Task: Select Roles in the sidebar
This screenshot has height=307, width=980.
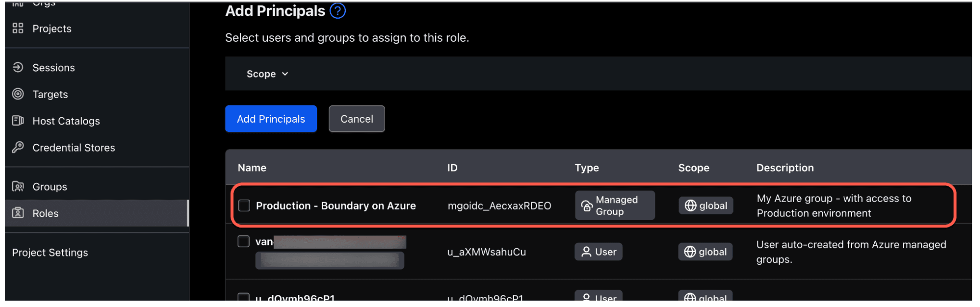Action: (x=45, y=213)
